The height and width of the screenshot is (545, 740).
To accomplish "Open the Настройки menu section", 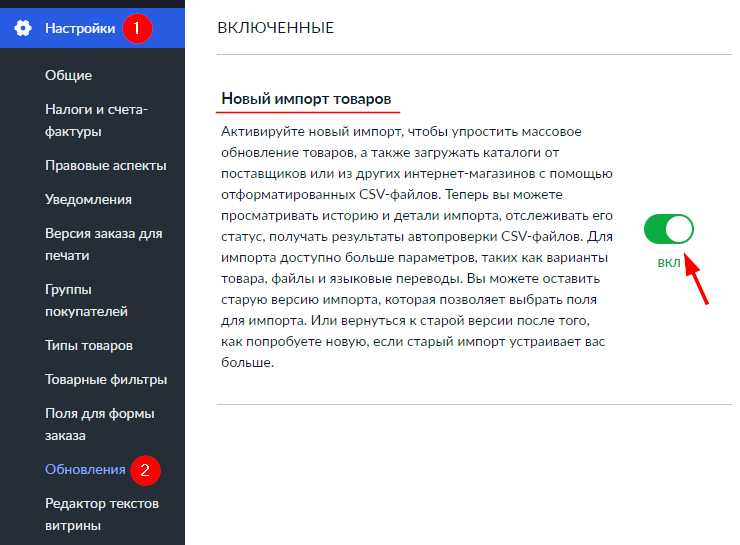I will pyautogui.click(x=80, y=28).
